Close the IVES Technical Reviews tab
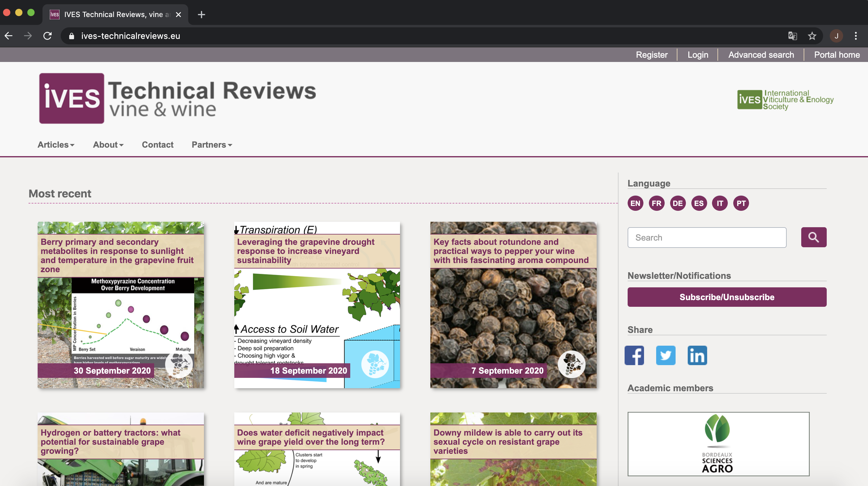Viewport: 868px width, 486px height. point(178,15)
